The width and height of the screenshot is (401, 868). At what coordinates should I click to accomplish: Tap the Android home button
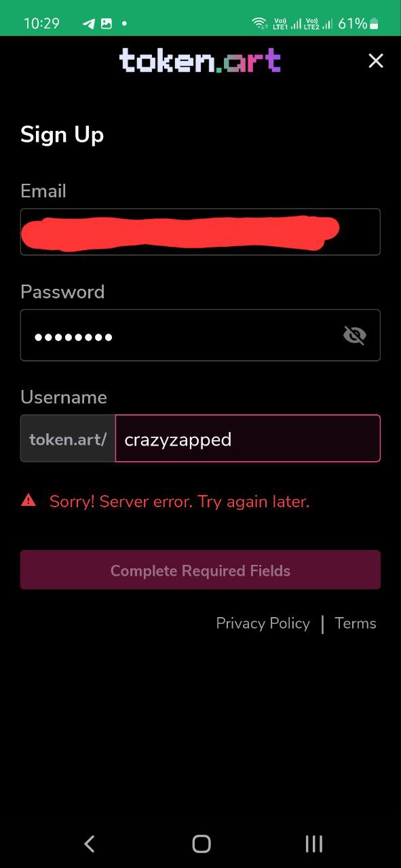pos(202,843)
